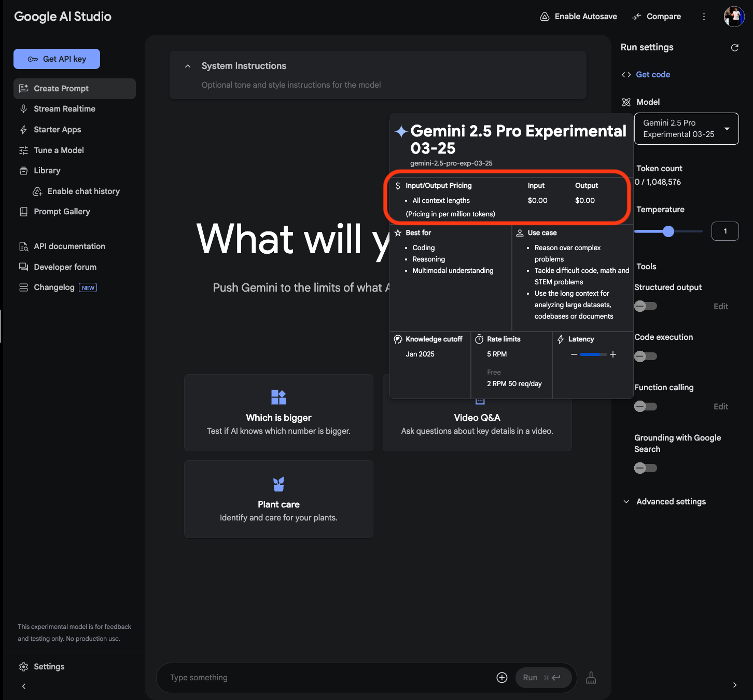Open the Video Q&A prompt card
This screenshot has height=700, width=753.
click(x=477, y=424)
